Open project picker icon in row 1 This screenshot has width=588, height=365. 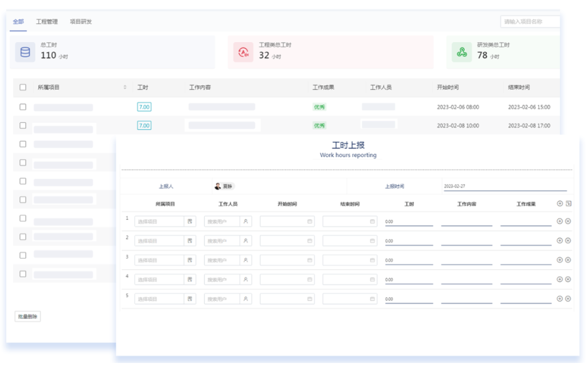[x=190, y=221]
